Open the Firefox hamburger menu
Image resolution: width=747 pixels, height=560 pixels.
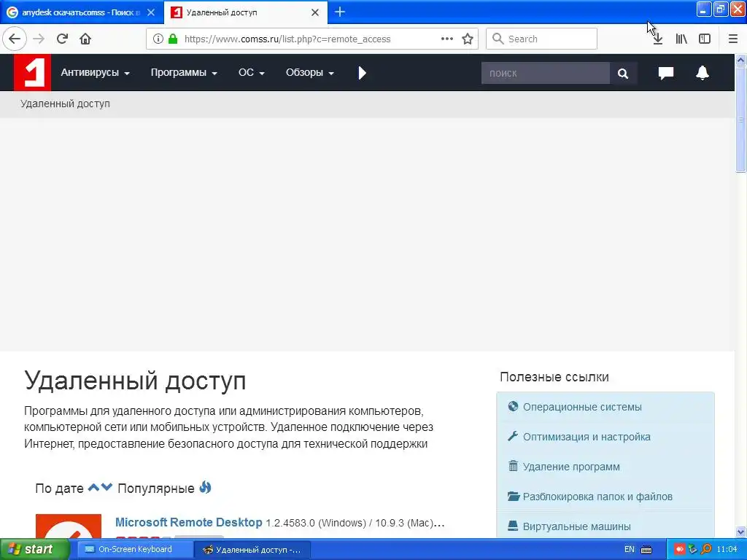click(733, 39)
